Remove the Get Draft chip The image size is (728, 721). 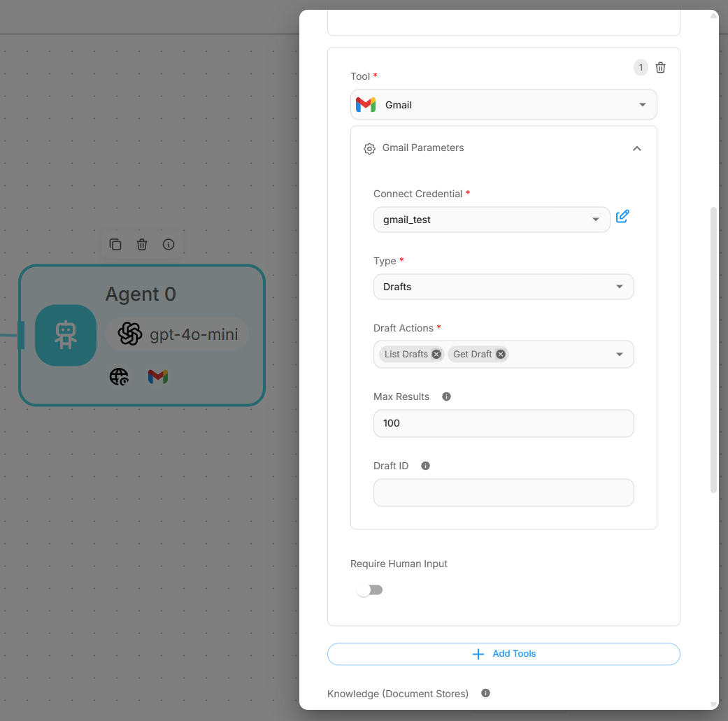point(501,354)
